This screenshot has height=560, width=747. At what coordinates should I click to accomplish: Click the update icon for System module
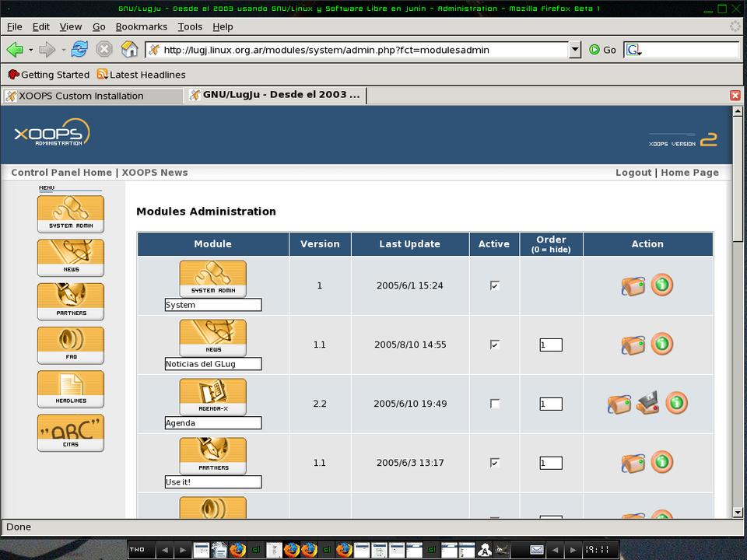[633, 285]
